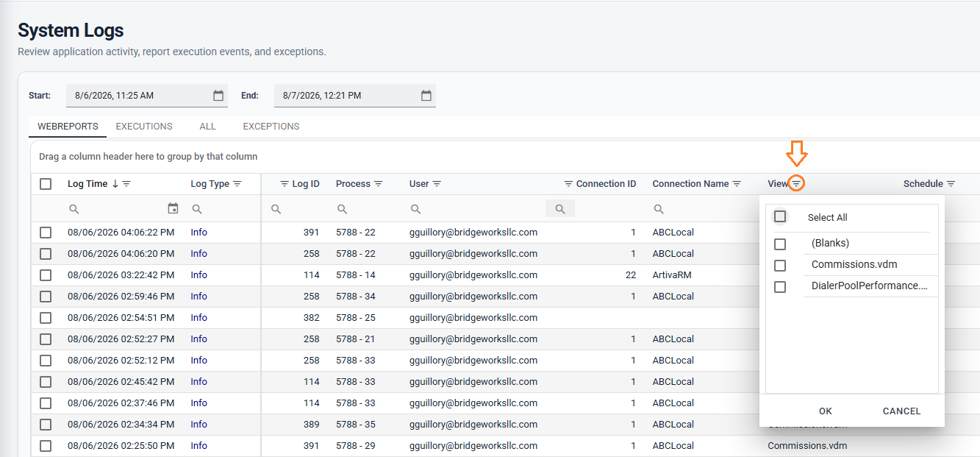Open the Connection ID header filter menu
This screenshot has height=457, width=980.
click(568, 184)
